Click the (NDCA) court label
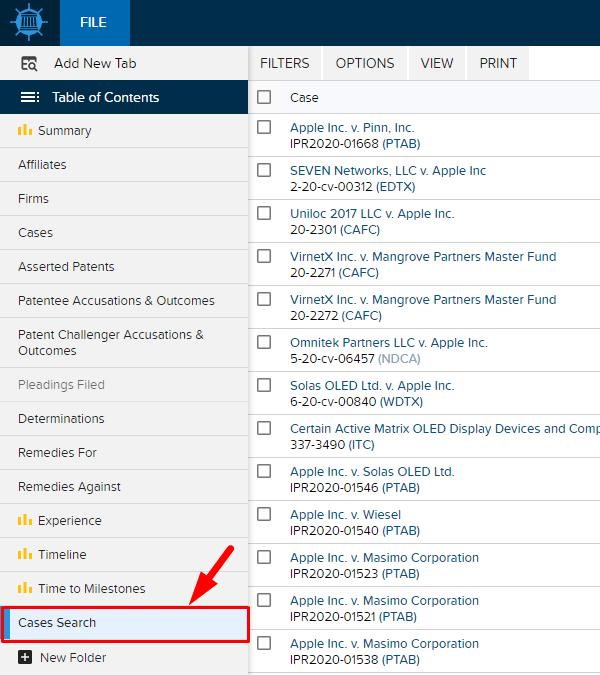Screen dimensions: 600x675 [399, 359]
